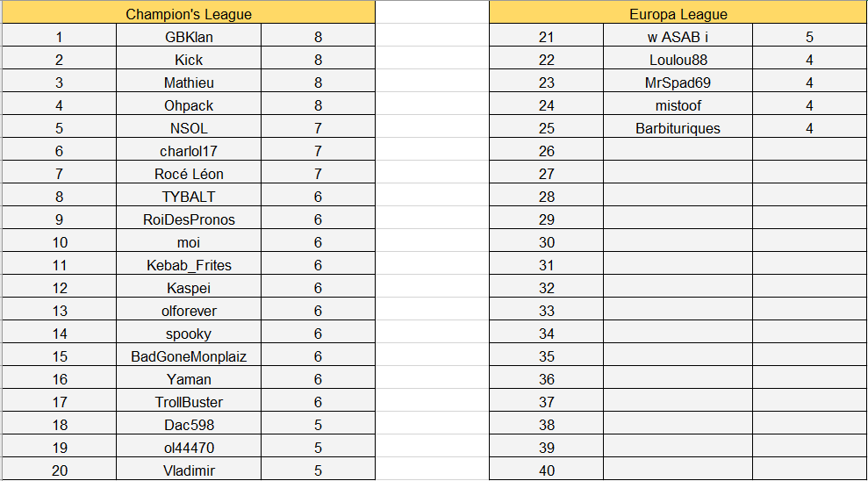Select the cell containing Kick
Image resolution: width=868 pixels, height=481 pixels.
tap(189, 60)
